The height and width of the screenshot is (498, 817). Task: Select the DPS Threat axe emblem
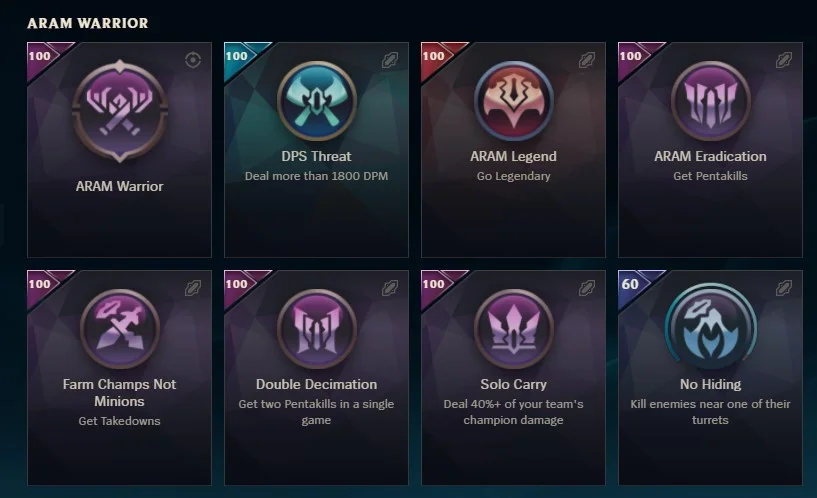[x=316, y=101]
